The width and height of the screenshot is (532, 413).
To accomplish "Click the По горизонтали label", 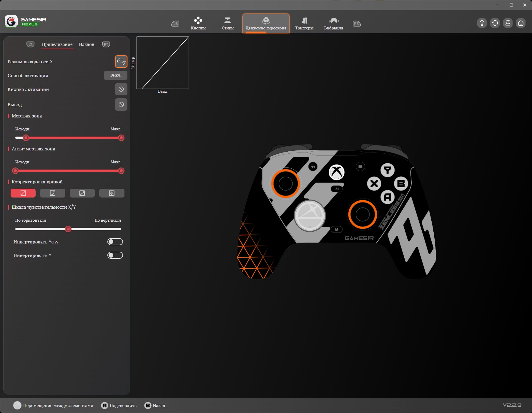I will pyautogui.click(x=31, y=220).
